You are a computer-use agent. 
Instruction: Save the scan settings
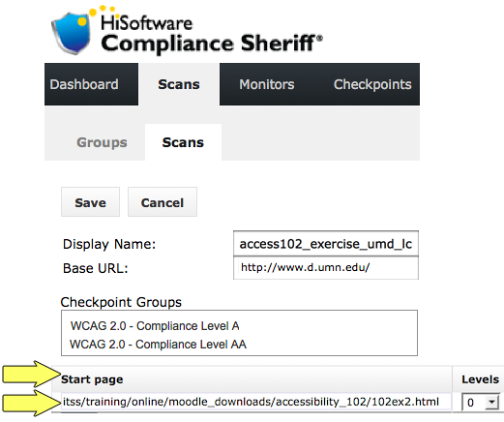pyautogui.click(x=90, y=202)
